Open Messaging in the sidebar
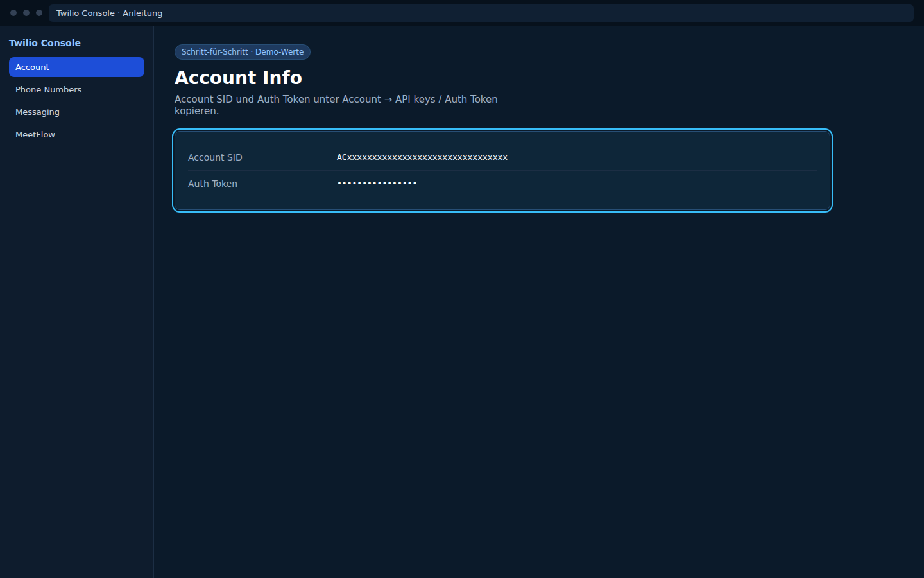Viewport: 924px width, 578px height. 76,112
